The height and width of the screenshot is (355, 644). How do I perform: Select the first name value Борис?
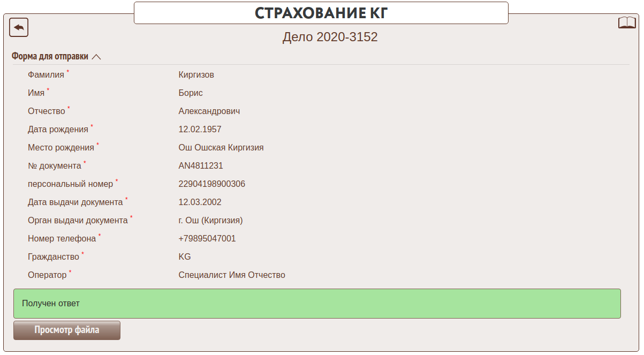coord(191,93)
